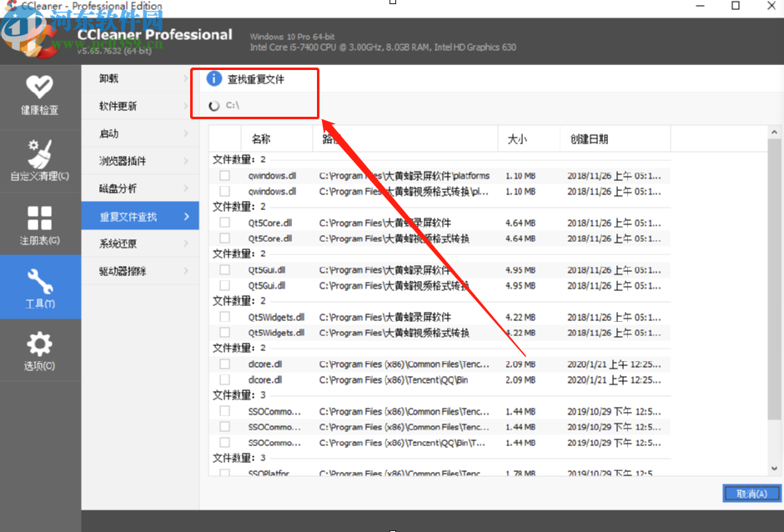Check Qt5Core.dll in 大黄蜂视频格式转换

click(x=225, y=238)
